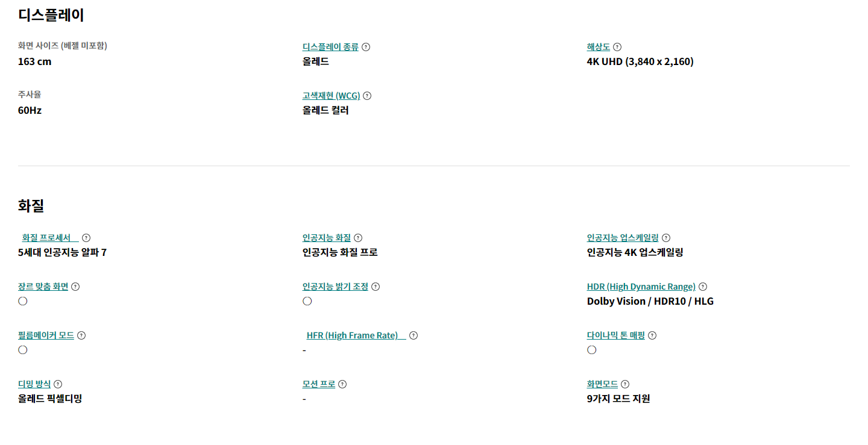Screen dimensions: 868x445
Task: Click help icon beside HDR (High Dynamic Range)
Action: click(703, 287)
